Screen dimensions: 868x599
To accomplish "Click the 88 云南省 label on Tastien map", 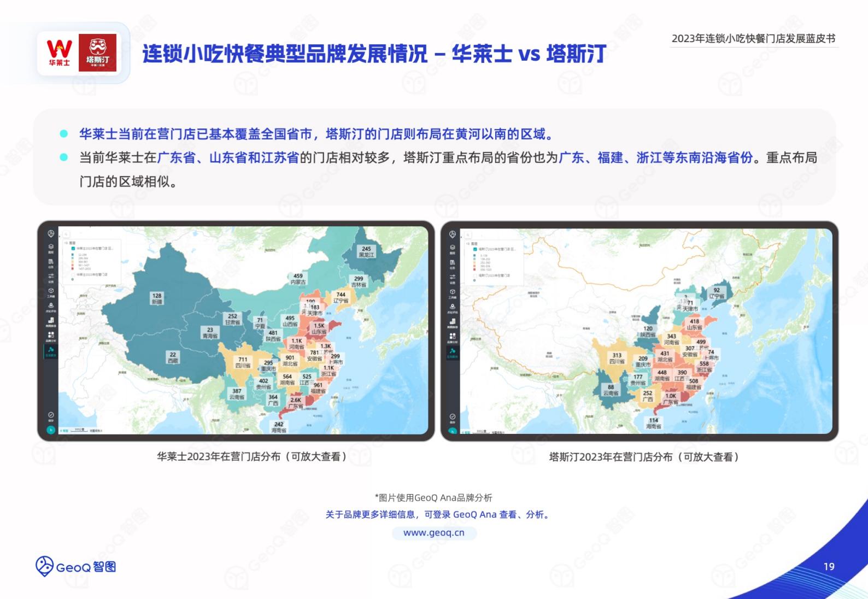I will 611,390.
